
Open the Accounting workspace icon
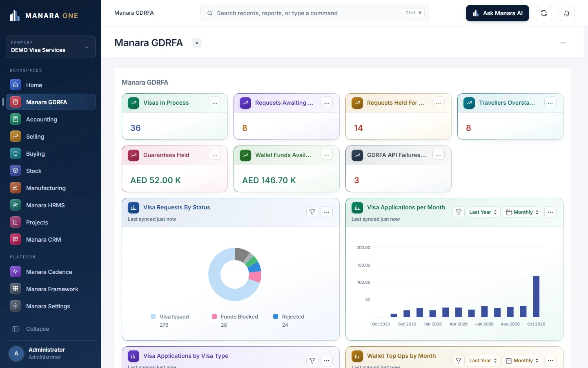[16, 119]
